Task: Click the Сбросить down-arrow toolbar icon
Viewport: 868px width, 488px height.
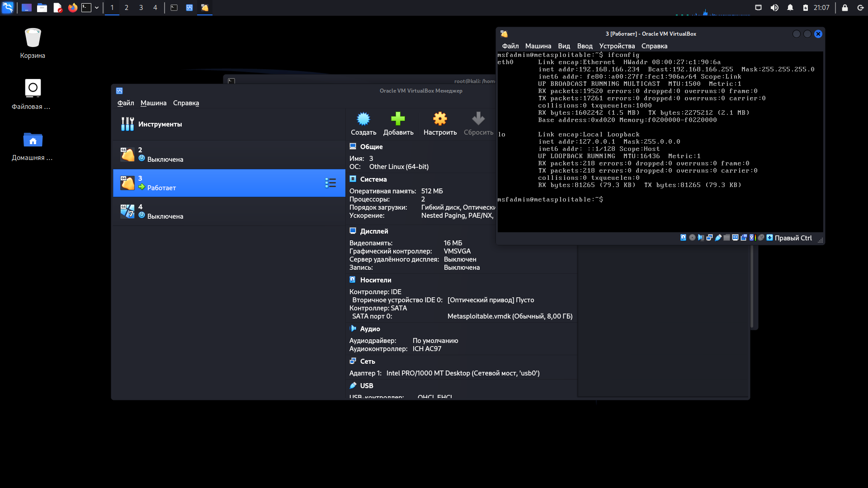Action: pos(478,124)
